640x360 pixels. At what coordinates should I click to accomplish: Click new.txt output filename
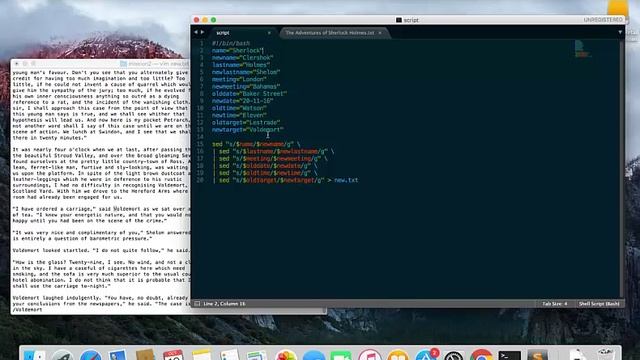point(346,180)
